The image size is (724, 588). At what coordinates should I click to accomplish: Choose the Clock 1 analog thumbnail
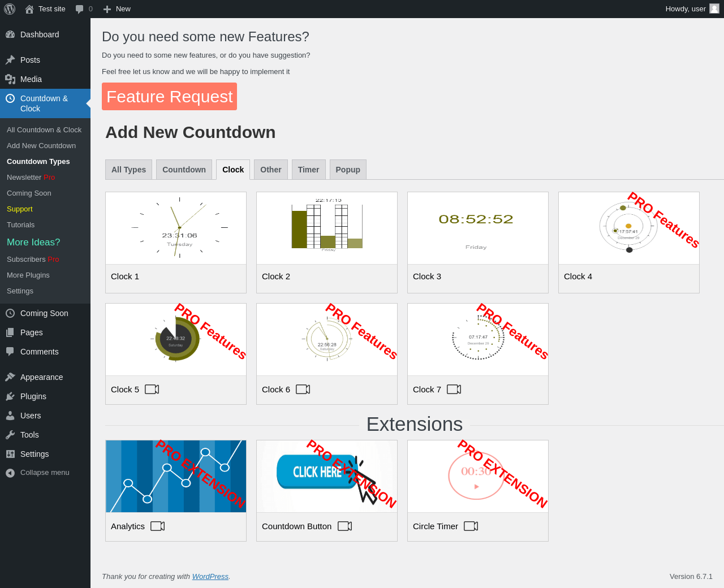click(x=176, y=228)
